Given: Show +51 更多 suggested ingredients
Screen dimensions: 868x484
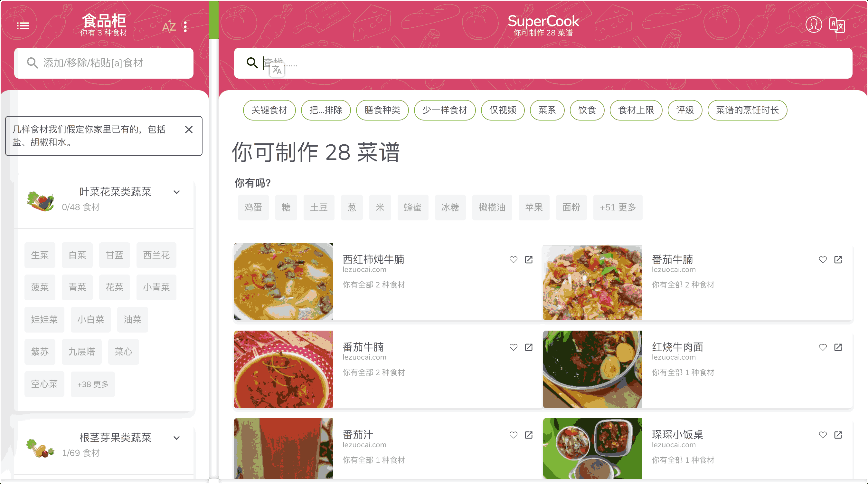Looking at the screenshot, I should pyautogui.click(x=618, y=208).
